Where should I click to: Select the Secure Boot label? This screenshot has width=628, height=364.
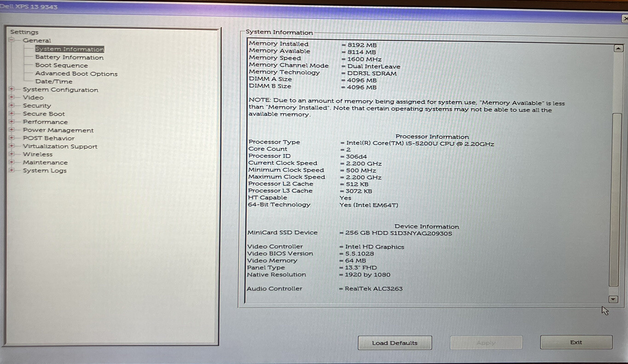click(x=44, y=114)
